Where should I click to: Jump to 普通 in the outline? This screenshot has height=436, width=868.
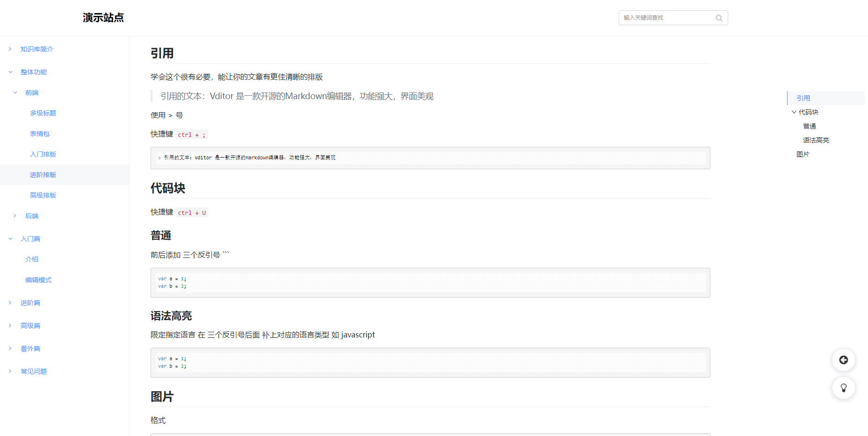[810, 126]
